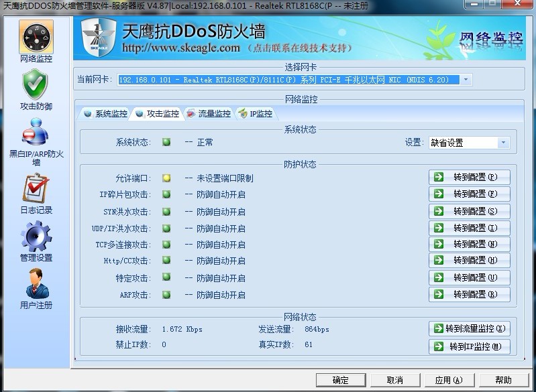This screenshot has width=536, height=392.
Task: Go to 转到配置(N) for TCP multi-connection
Action: click(470, 244)
